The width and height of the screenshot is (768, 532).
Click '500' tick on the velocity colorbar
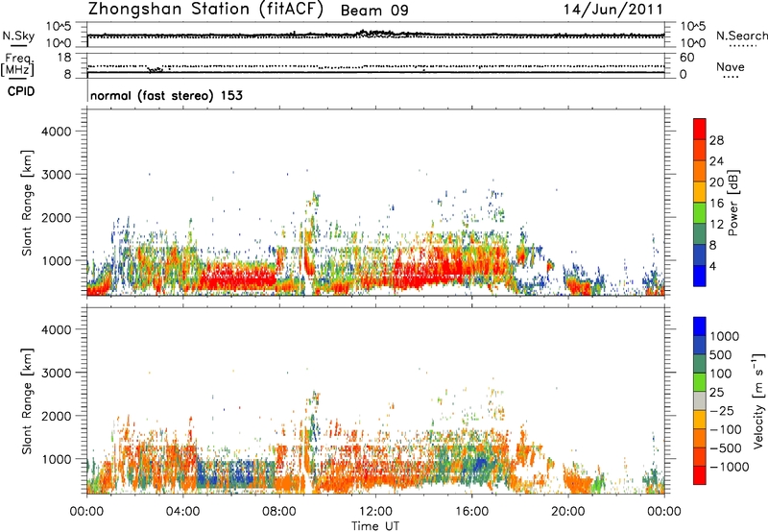pos(721,354)
